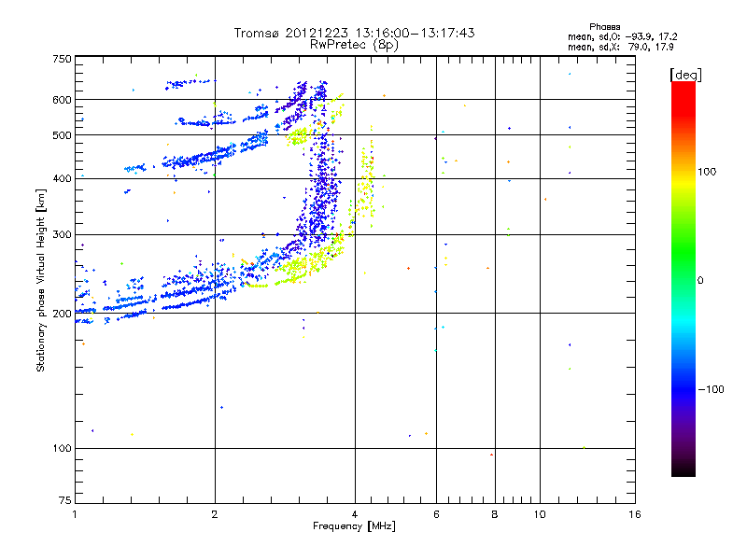Click the 'Frequency [MHz]' axis label

click(x=354, y=526)
